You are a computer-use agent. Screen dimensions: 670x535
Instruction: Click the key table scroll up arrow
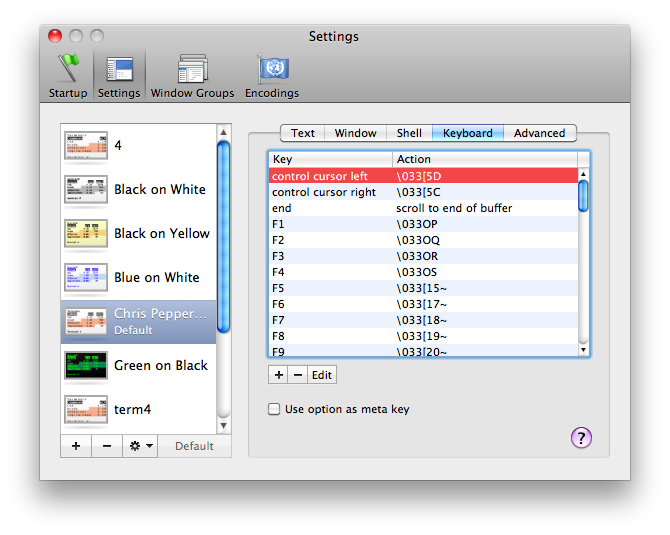pos(583,174)
